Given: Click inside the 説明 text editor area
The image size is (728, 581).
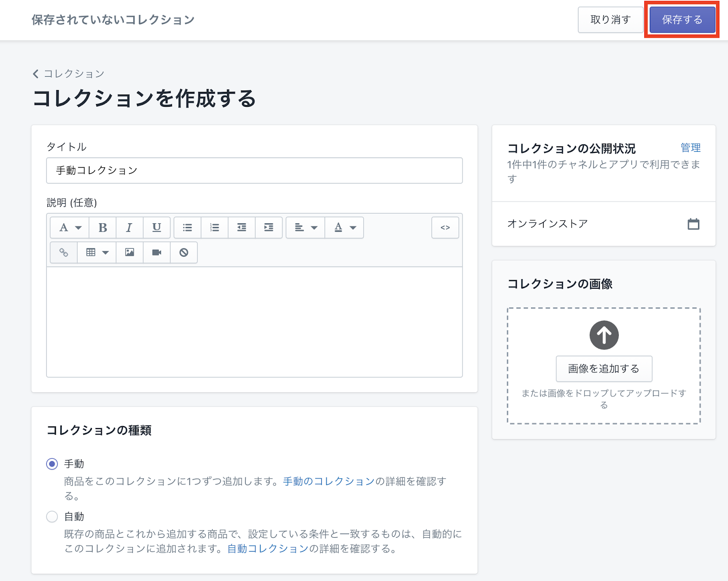Looking at the screenshot, I should pos(254,322).
